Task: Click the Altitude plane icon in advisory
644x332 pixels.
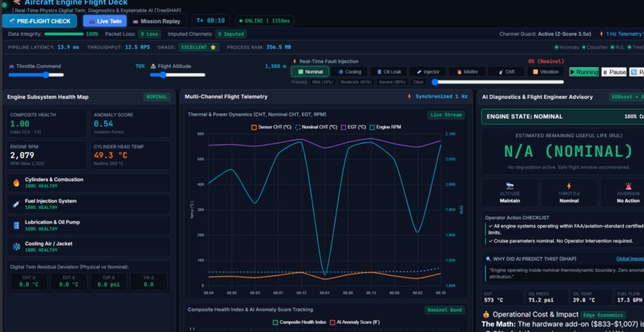Action: 510,186
